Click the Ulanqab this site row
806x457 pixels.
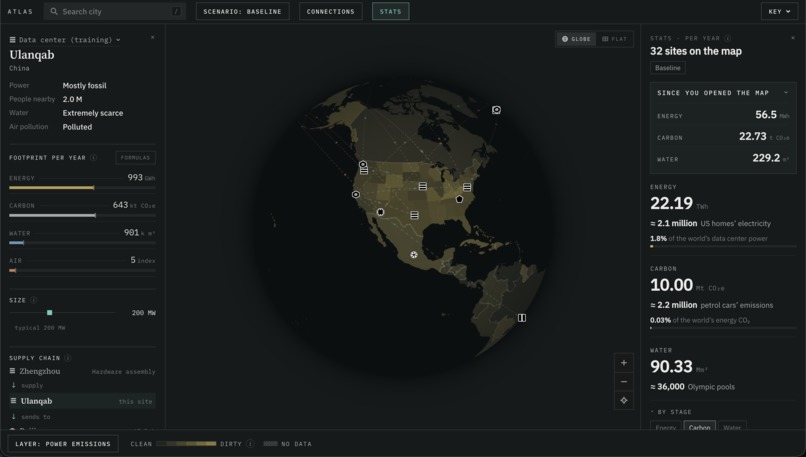point(82,401)
